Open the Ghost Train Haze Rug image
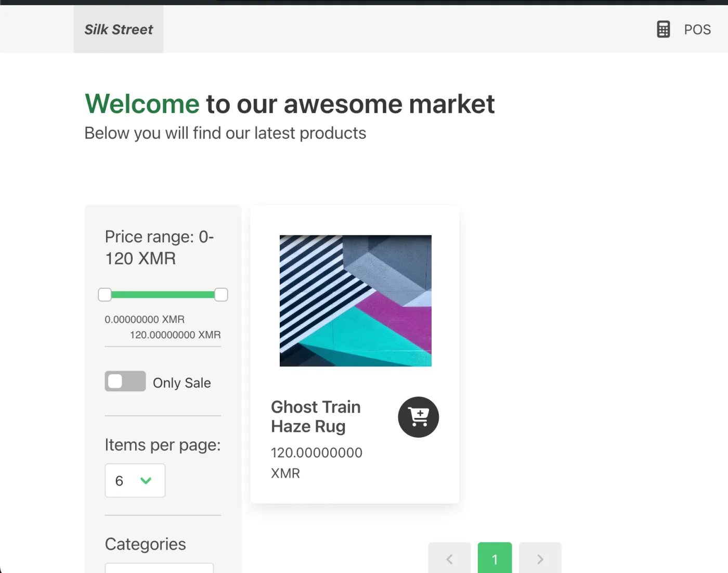 coord(356,301)
